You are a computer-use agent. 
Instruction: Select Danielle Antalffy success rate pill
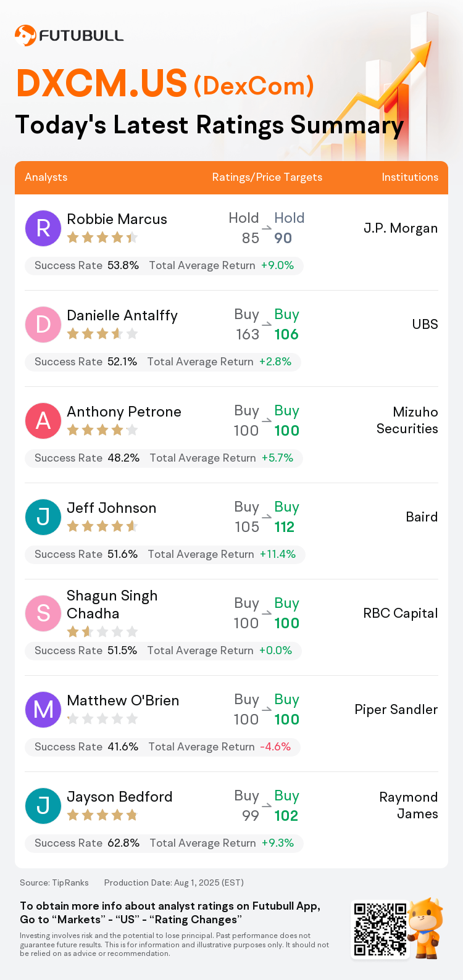[x=163, y=362]
